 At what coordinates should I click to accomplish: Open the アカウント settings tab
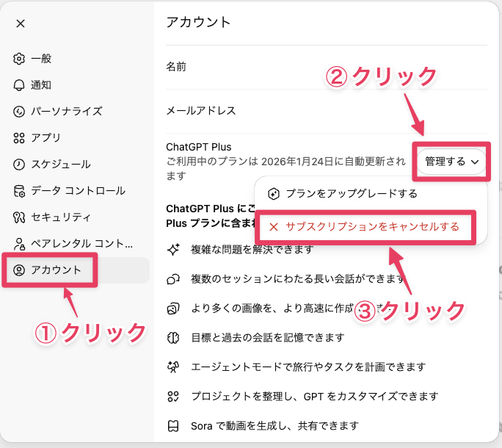56,270
